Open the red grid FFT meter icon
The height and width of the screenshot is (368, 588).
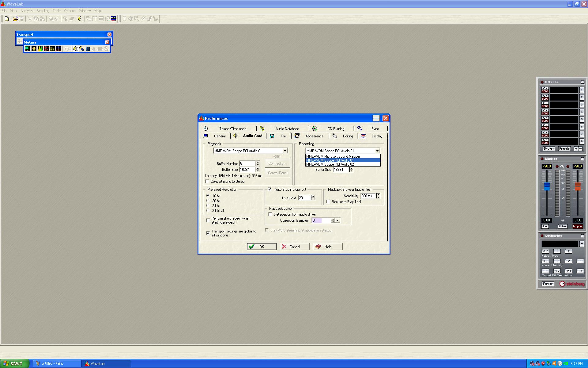point(46,49)
